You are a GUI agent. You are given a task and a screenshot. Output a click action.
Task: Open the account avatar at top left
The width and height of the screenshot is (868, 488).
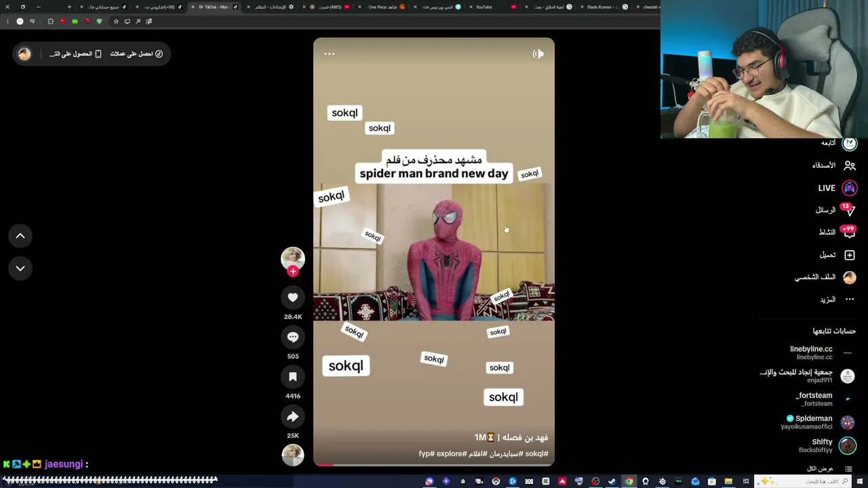pos(24,54)
